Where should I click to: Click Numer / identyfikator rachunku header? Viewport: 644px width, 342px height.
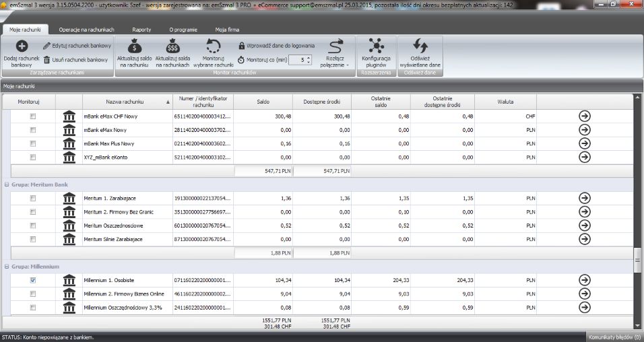(x=203, y=102)
